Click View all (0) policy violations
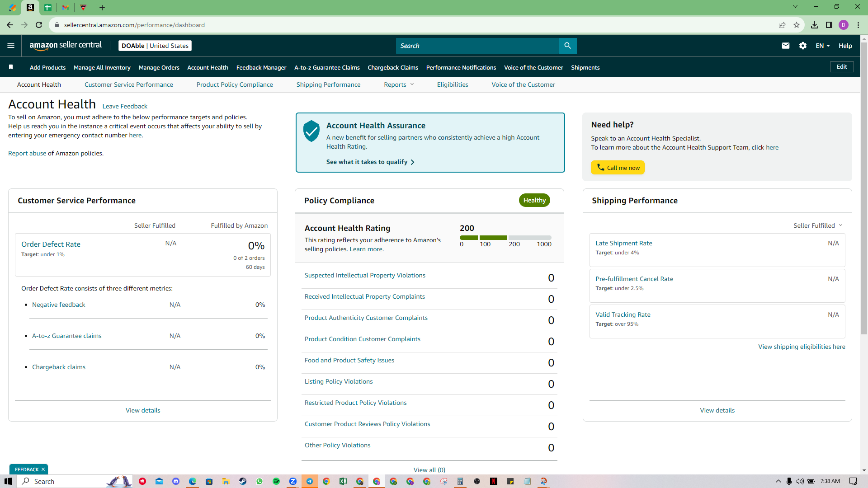Image resolution: width=868 pixels, height=488 pixels. coord(429,470)
